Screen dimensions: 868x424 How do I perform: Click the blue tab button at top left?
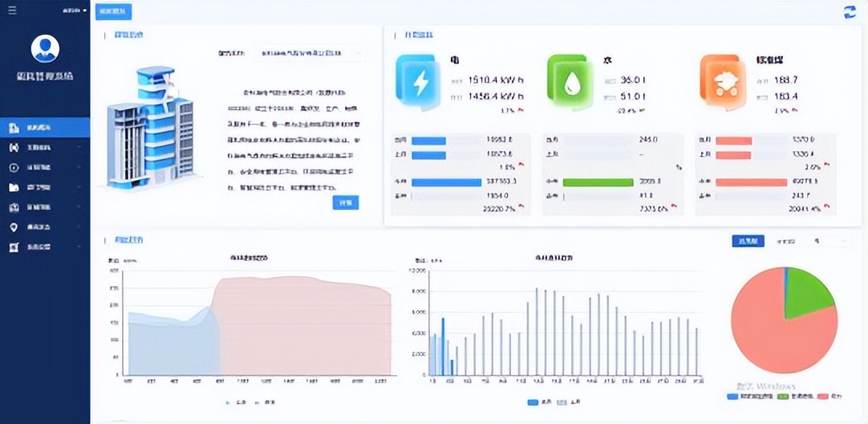click(113, 12)
